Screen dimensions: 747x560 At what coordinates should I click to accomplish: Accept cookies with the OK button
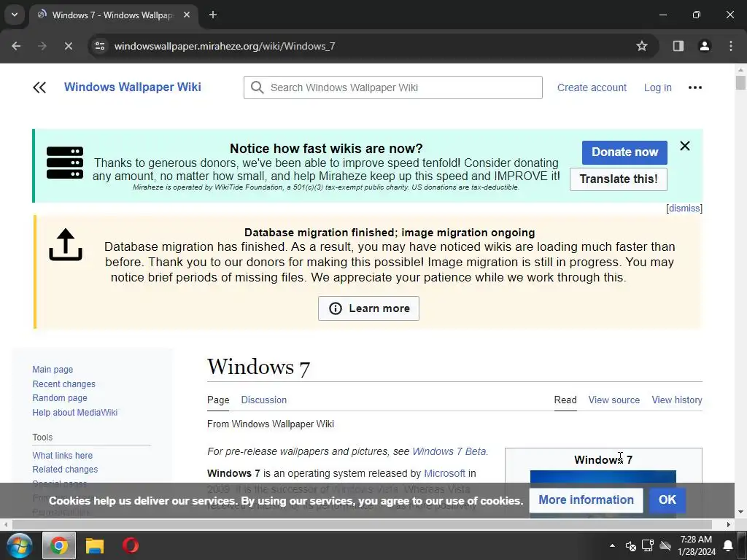[x=667, y=500]
